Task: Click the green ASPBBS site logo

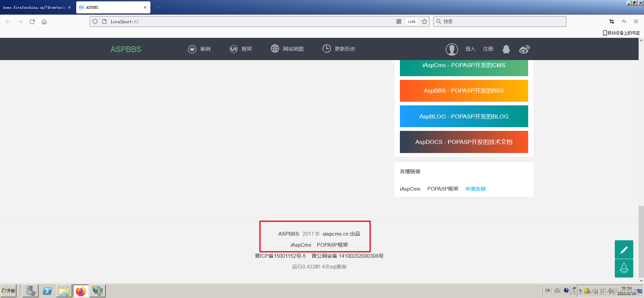Action: 126,49
